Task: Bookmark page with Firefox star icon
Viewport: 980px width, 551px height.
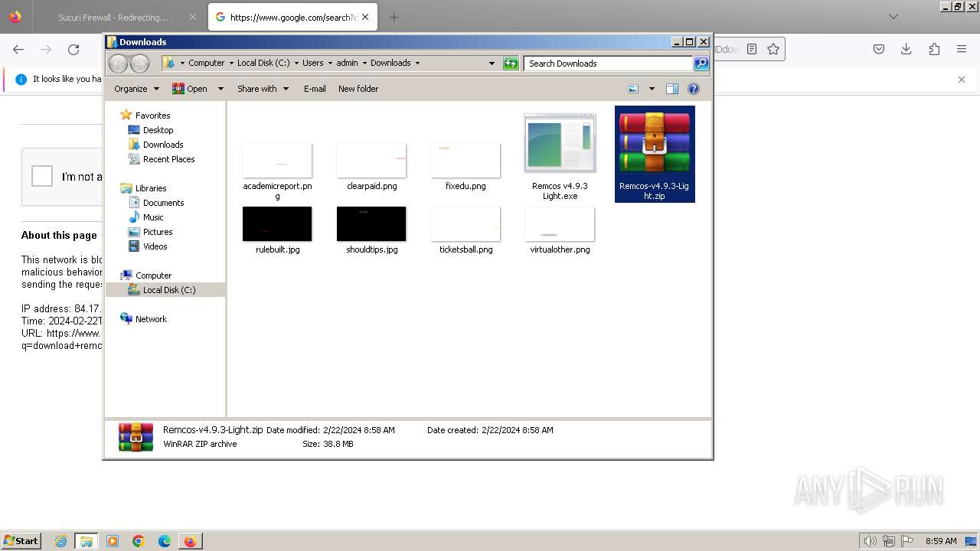Action: coord(773,49)
